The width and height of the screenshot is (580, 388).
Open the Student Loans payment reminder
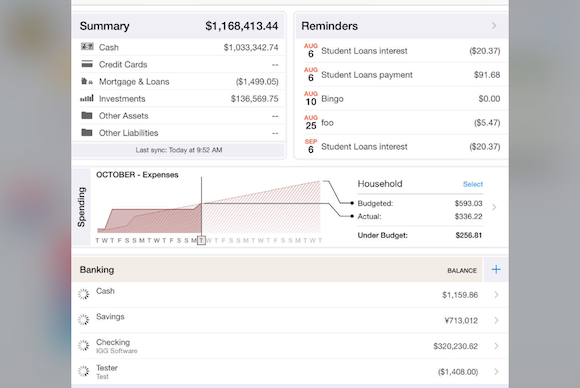point(402,75)
